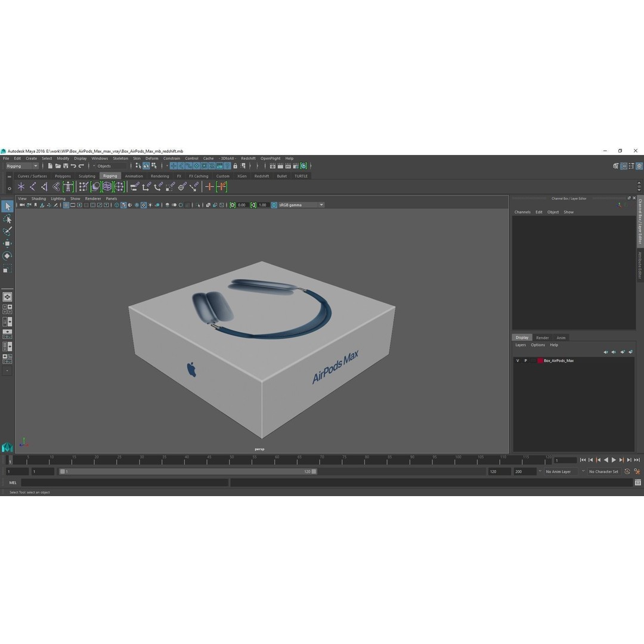The width and height of the screenshot is (644, 644).
Task: Click the viewport gamma value field 1.00
Action: coord(263,205)
